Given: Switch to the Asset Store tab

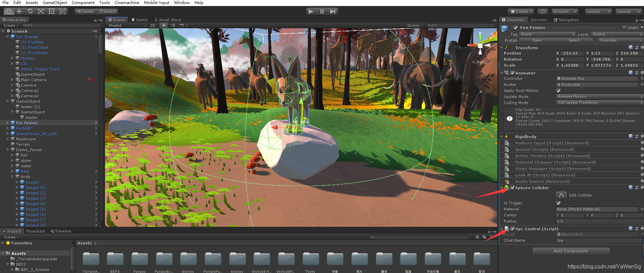Looking at the screenshot, I should pos(167,20).
